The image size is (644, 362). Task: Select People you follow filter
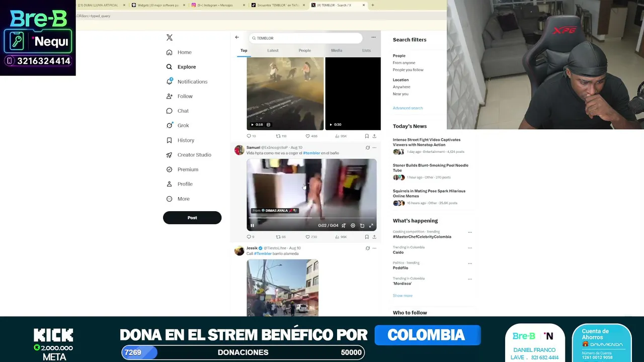coord(408,70)
